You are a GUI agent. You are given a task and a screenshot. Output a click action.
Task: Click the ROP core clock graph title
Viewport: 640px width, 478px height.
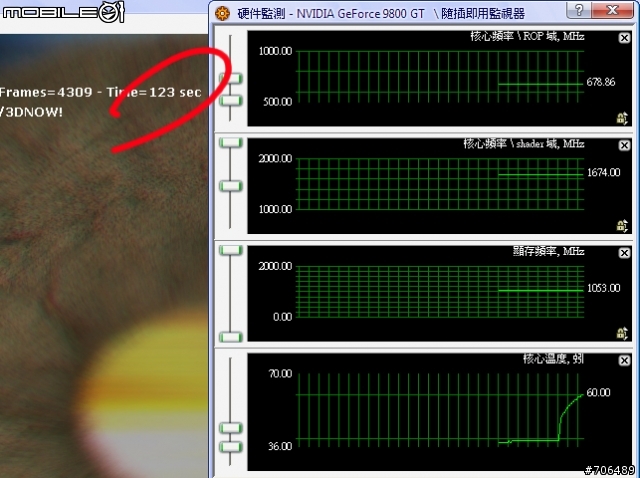coord(527,36)
